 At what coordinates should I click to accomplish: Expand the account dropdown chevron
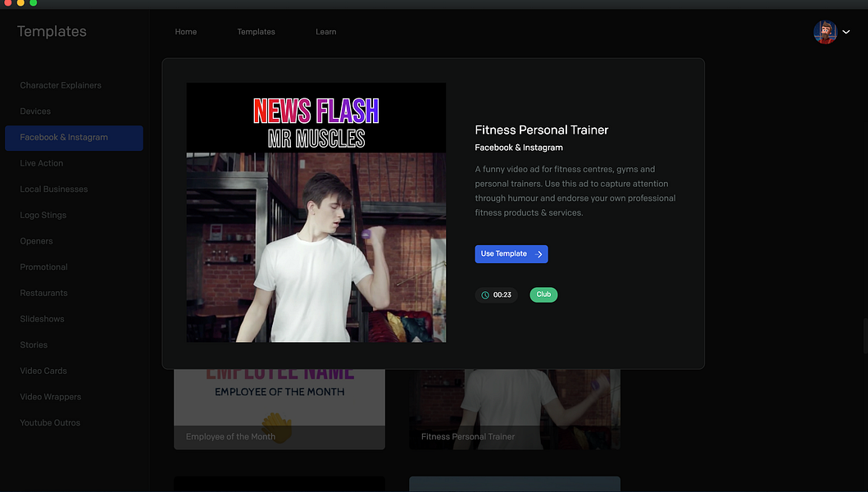tap(846, 32)
